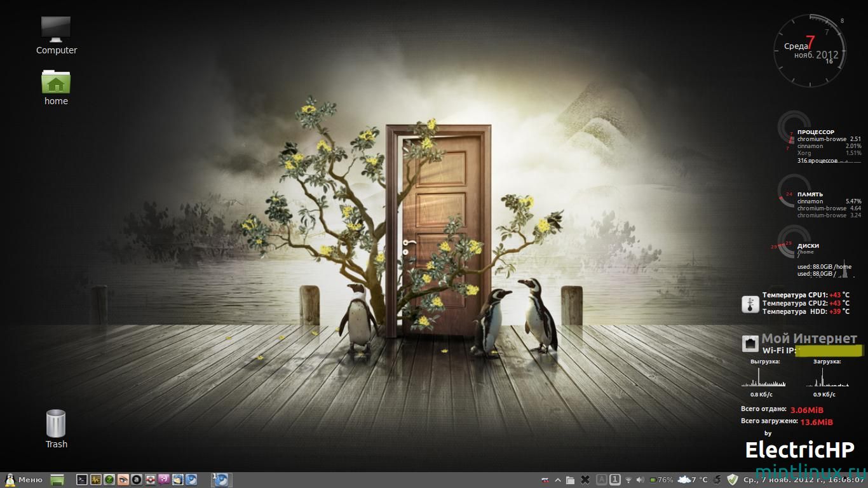The height and width of the screenshot is (488, 868).
Task: Click the green show-desktop panel icon
Action: [57, 480]
